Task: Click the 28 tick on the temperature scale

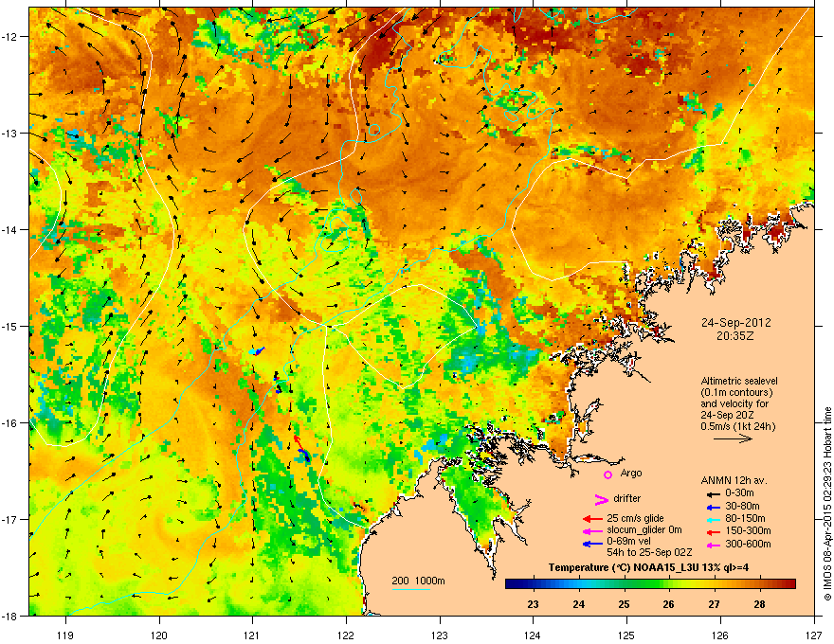Action: [x=759, y=604]
